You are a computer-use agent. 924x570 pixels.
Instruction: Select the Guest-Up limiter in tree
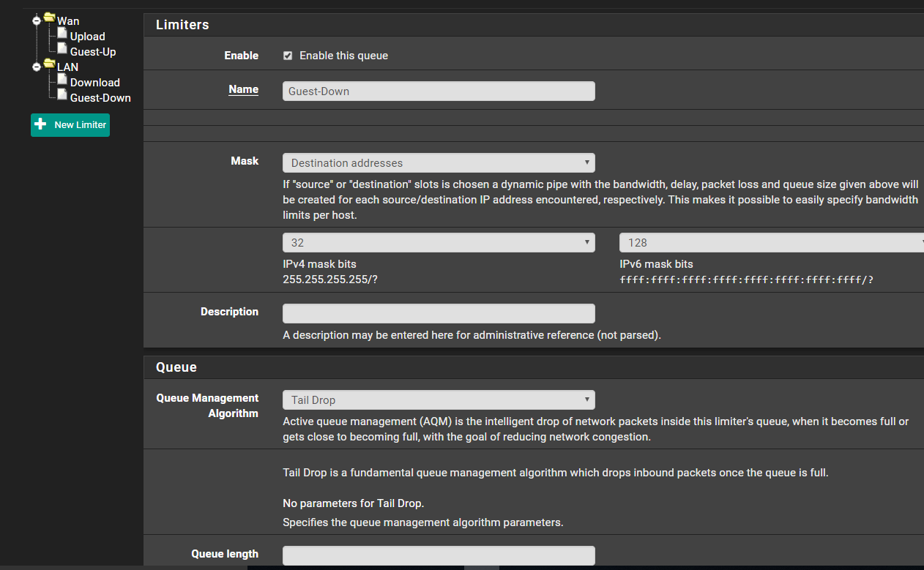click(x=93, y=52)
